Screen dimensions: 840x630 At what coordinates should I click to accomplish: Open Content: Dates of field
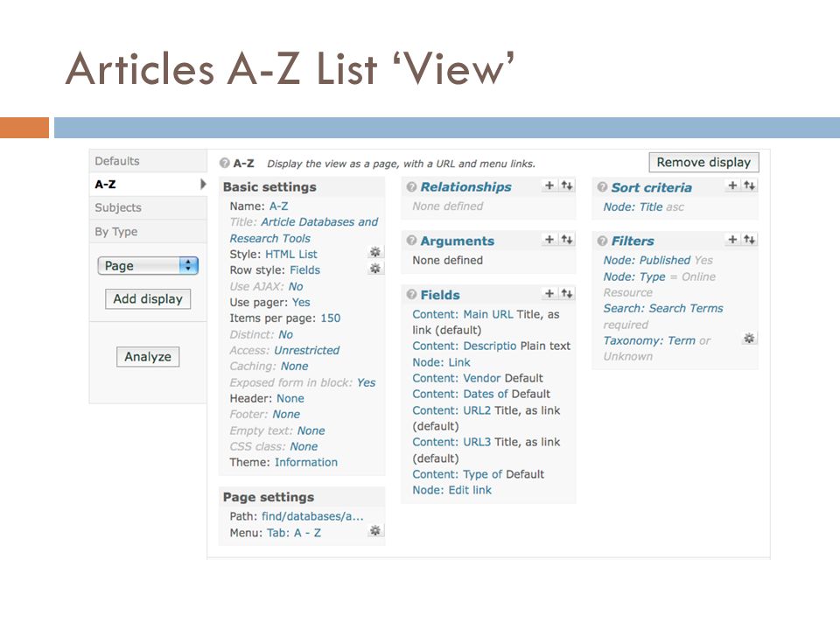click(x=460, y=394)
